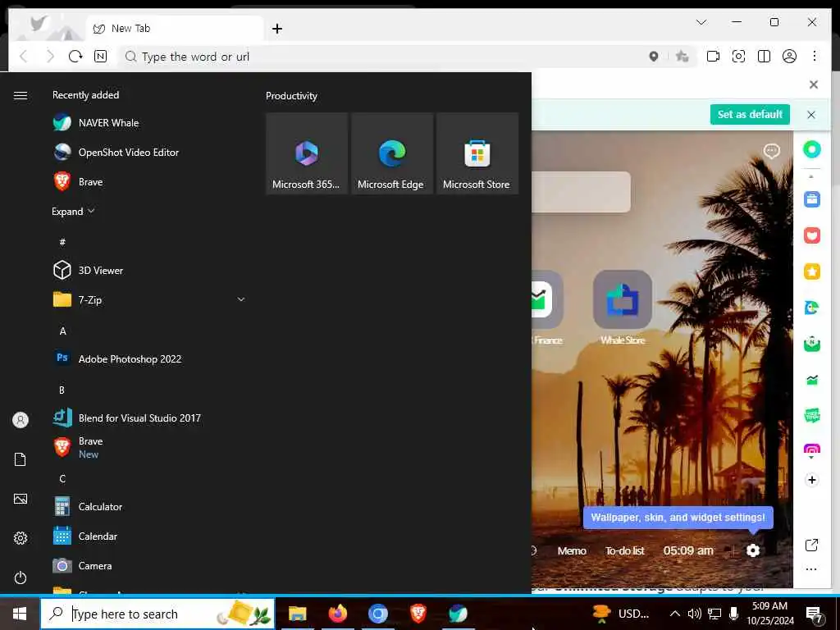Jump to the B letter group
Screen dimensions: 840x630
[62, 390]
